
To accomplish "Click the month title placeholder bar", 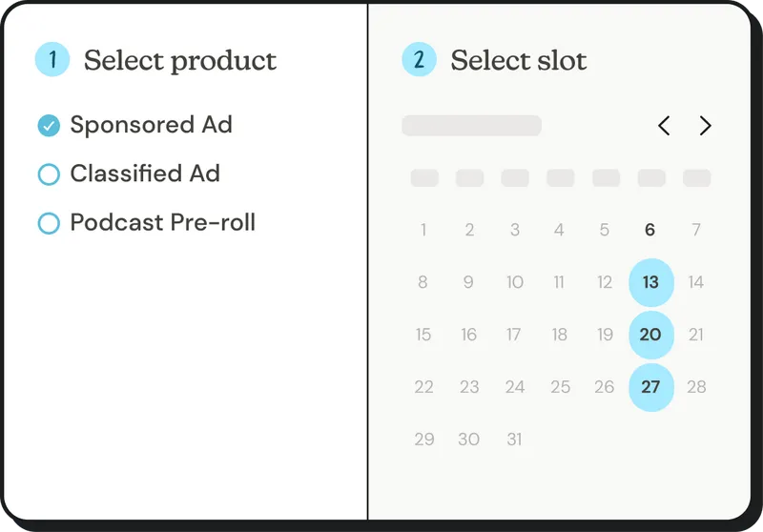I will click(x=471, y=126).
